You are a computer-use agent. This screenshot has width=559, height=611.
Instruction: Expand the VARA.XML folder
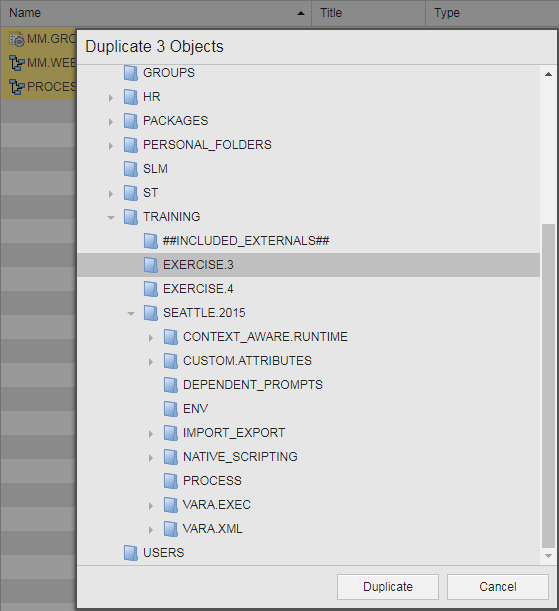point(151,530)
